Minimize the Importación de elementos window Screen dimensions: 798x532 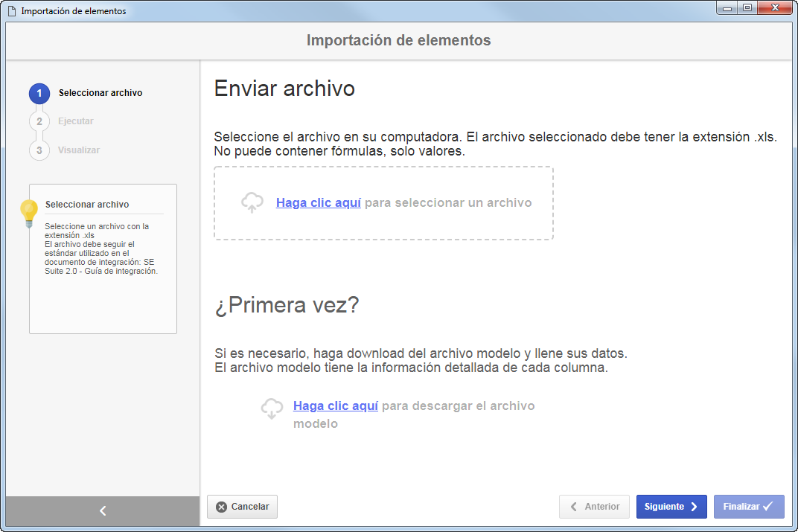[727, 7]
